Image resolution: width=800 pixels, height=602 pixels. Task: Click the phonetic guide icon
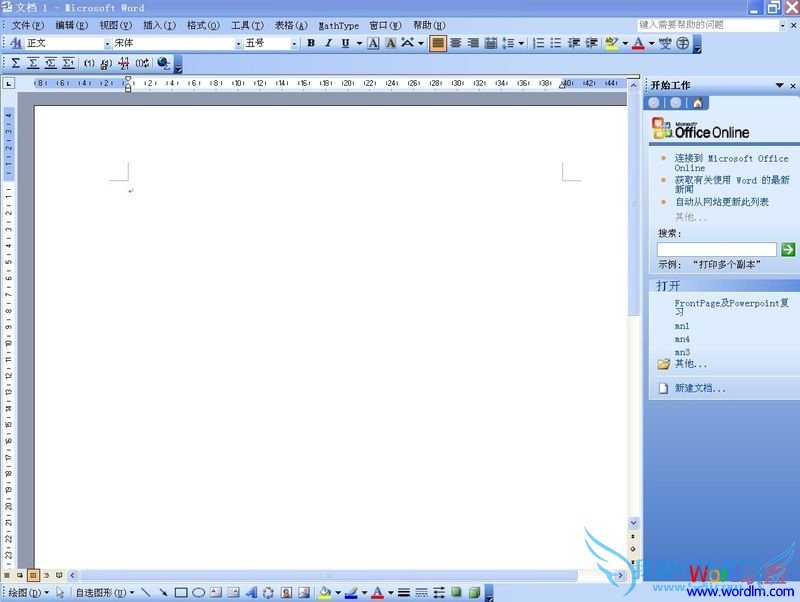[x=665, y=43]
